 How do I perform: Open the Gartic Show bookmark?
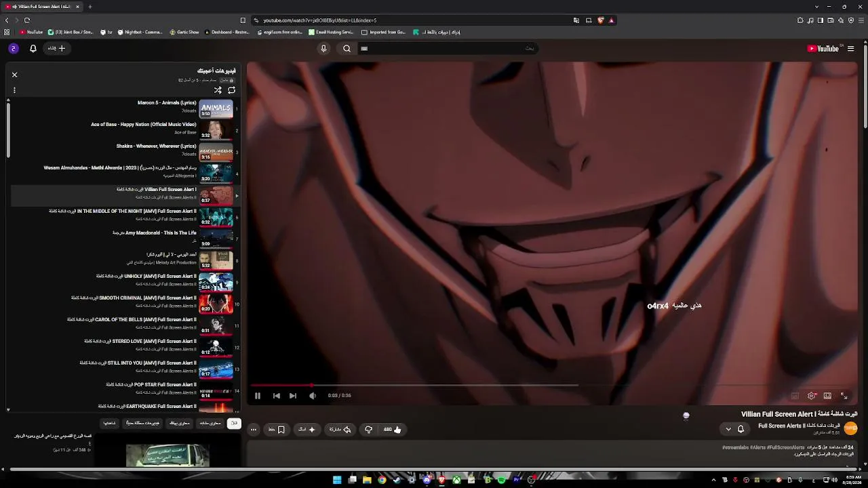[184, 32]
